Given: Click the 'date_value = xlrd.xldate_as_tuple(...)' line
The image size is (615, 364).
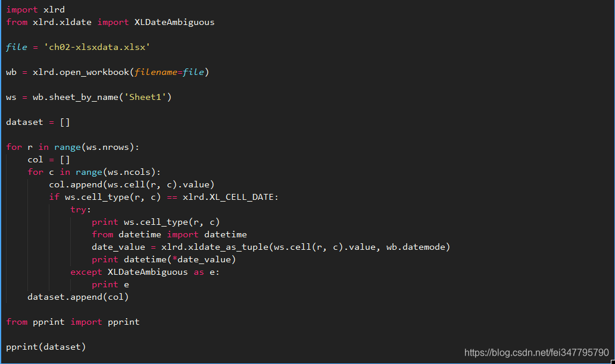Looking at the screenshot, I should tap(271, 247).
